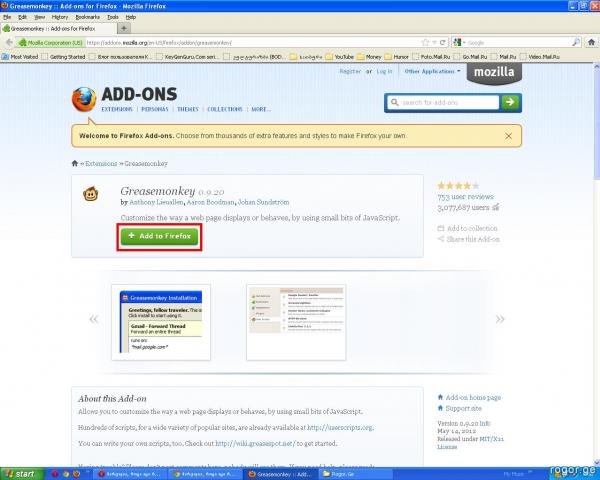The image size is (600, 480).
Task: Open the File menu
Action: click(x=7, y=17)
